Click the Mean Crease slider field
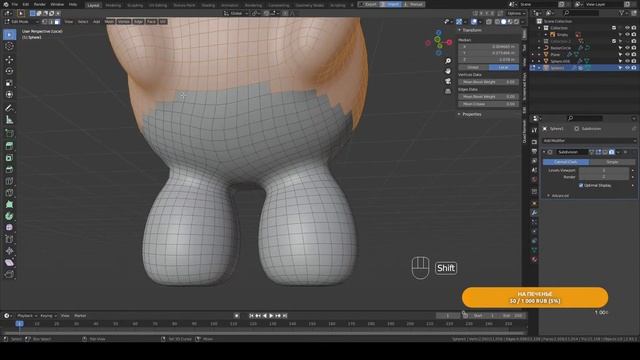 coord(489,104)
